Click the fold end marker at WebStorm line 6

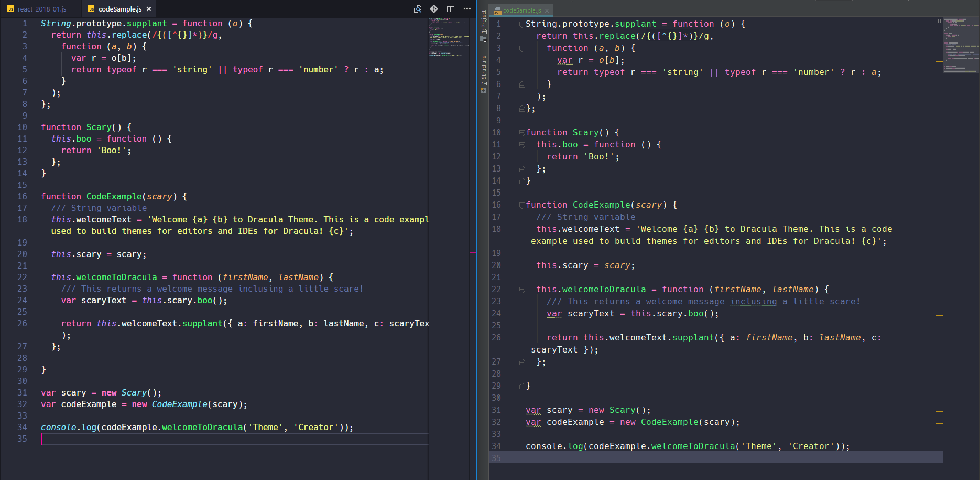(x=522, y=84)
